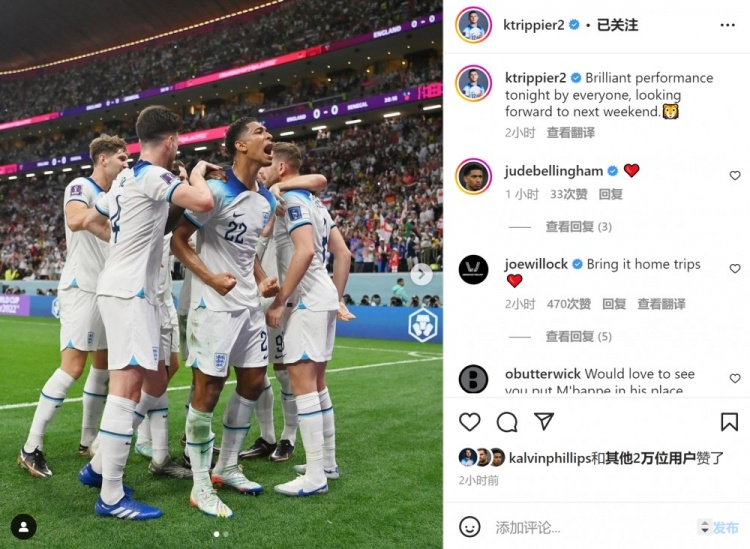
Task: Like the post with the heart icon
Action: [x=470, y=422]
